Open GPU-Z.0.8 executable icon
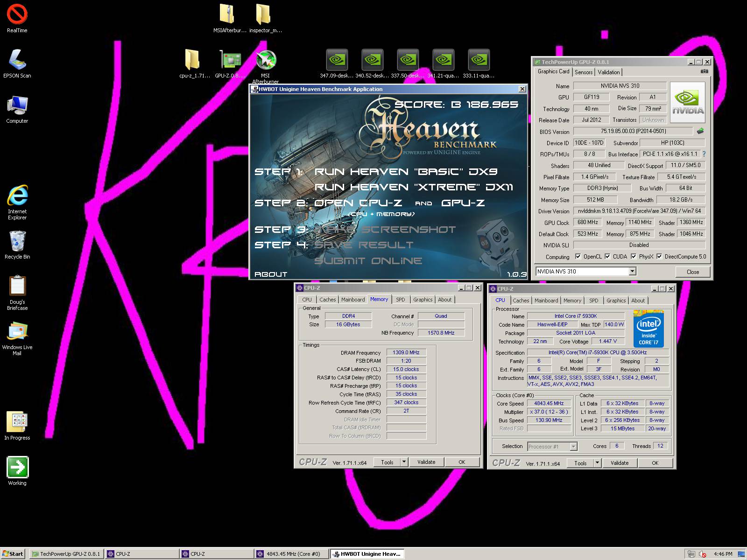This screenshot has width=747, height=560. [x=230, y=63]
